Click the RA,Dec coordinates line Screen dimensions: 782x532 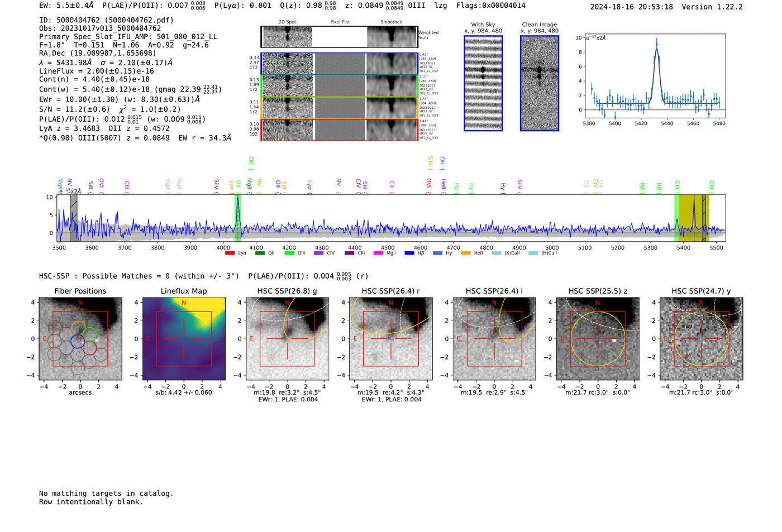98,54
